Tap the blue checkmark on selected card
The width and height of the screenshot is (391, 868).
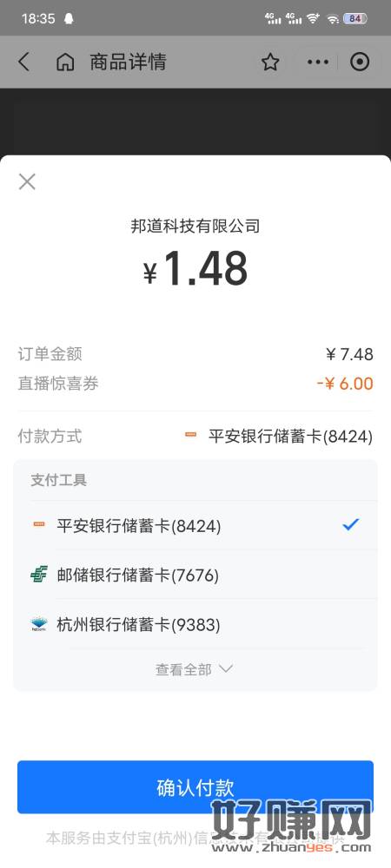(x=350, y=524)
